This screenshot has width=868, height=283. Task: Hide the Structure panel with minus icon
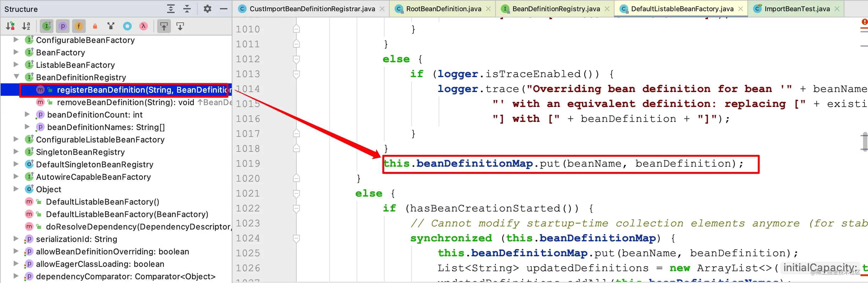pyautogui.click(x=223, y=9)
